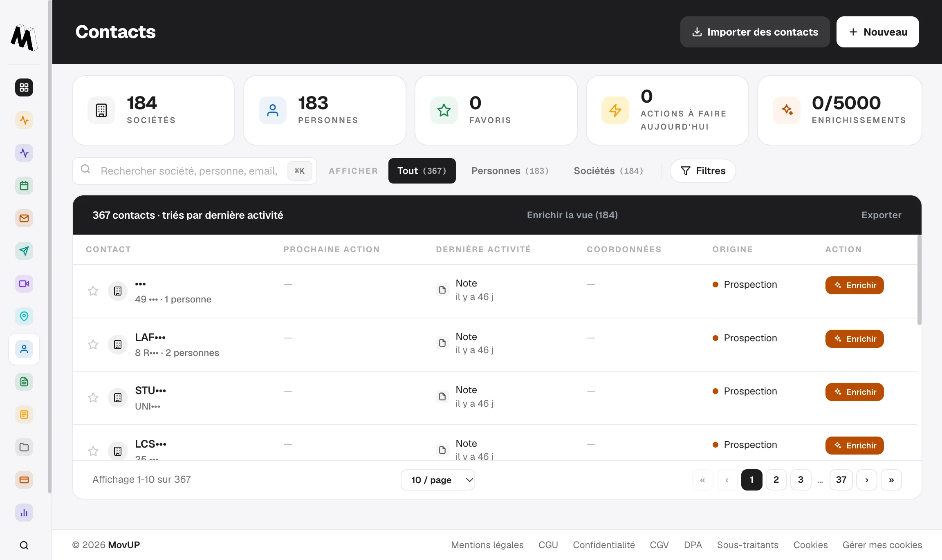The height and width of the screenshot is (560, 942).
Task: Open the folder sidebar icon
Action: pyautogui.click(x=24, y=447)
